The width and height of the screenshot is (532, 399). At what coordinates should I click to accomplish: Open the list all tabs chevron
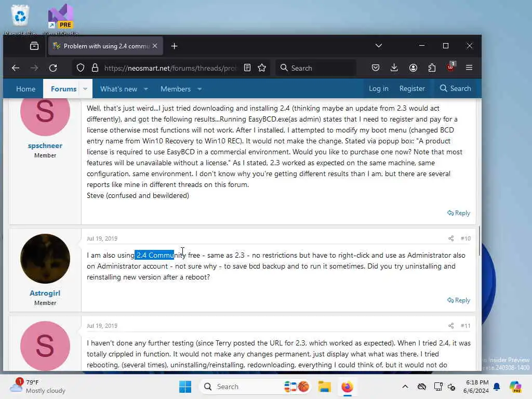click(x=379, y=46)
